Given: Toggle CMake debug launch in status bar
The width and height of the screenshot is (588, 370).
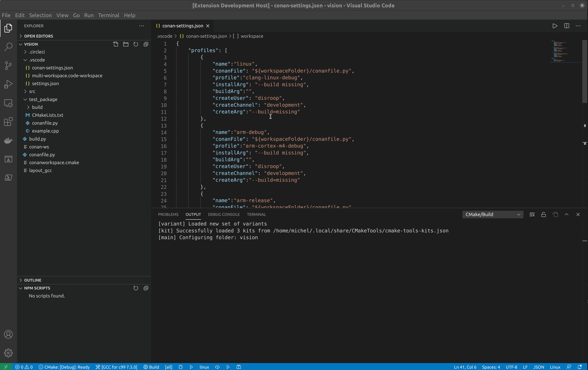Looking at the screenshot, I should [x=180, y=367].
